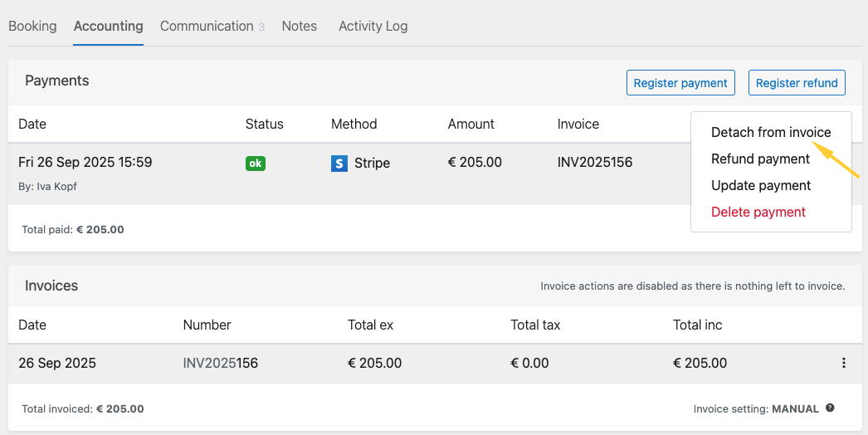Open invoice number link in Invoices table
Screen dimensions: 868x435
tap(220, 363)
